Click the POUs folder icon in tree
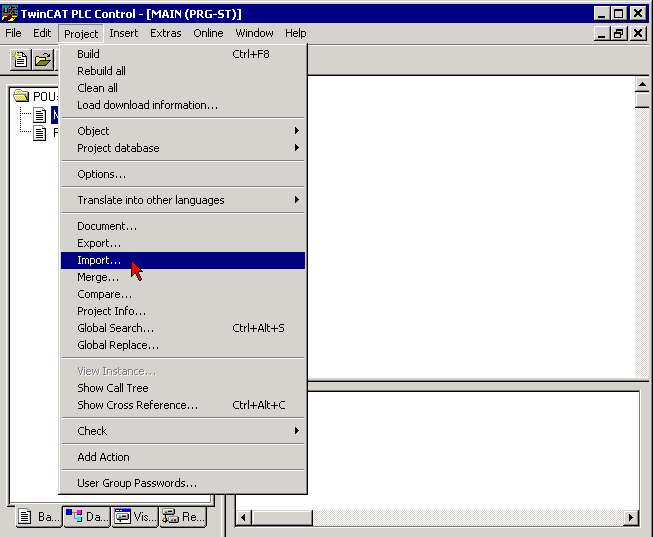Screen dimensions: 653x537 (x=21, y=96)
